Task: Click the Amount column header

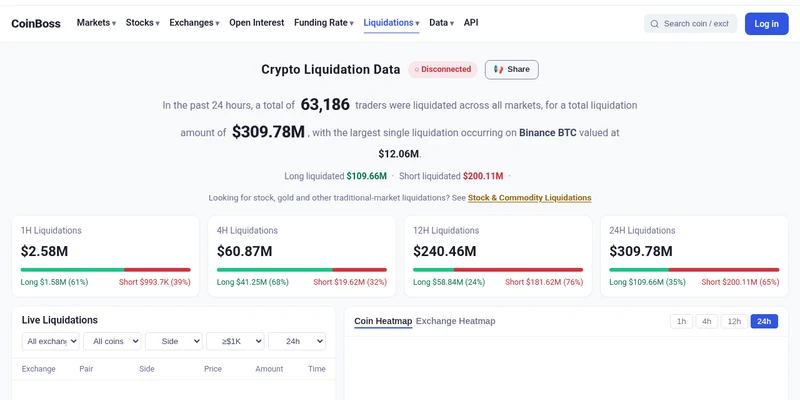Action: coord(269,369)
